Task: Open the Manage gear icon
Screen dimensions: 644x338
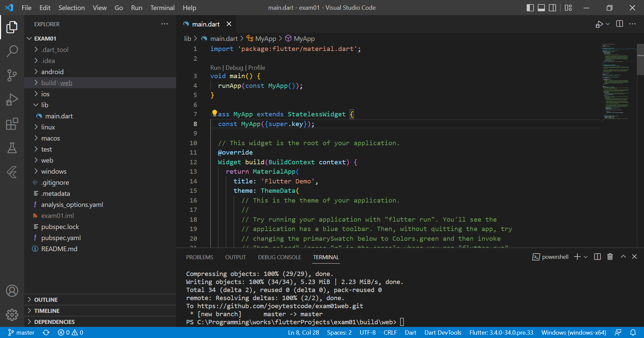Action: pyautogui.click(x=12, y=315)
